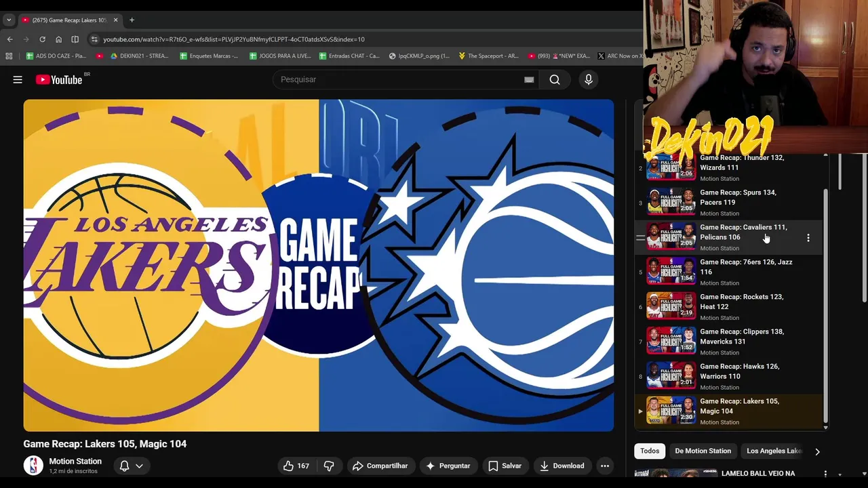The image size is (868, 488).
Task: Close the Game Recap Lakers tab
Action: click(115, 20)
